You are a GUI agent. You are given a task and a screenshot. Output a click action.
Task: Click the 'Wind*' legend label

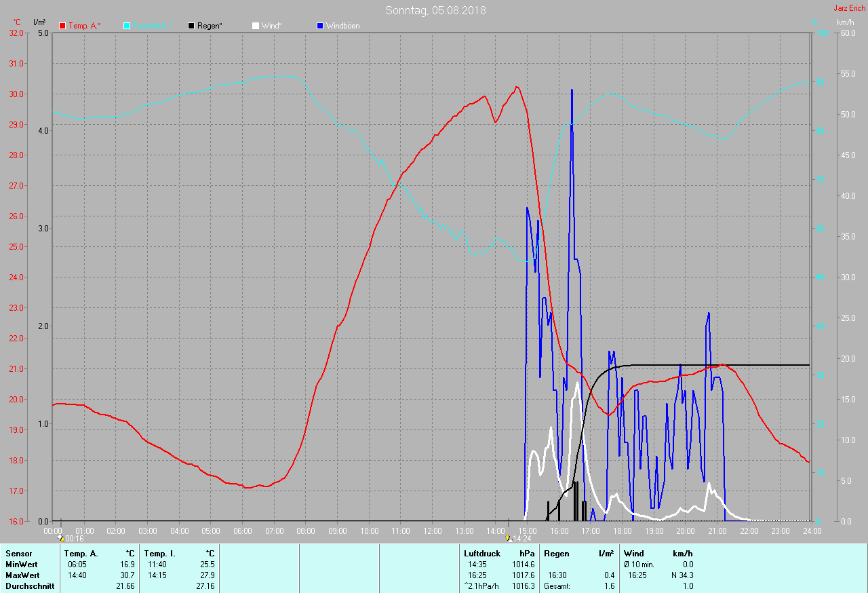point(272,26)
